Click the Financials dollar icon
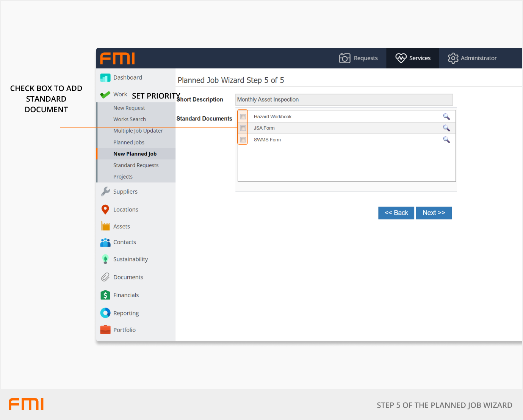The image size is (523, 420). click(105, 295)
